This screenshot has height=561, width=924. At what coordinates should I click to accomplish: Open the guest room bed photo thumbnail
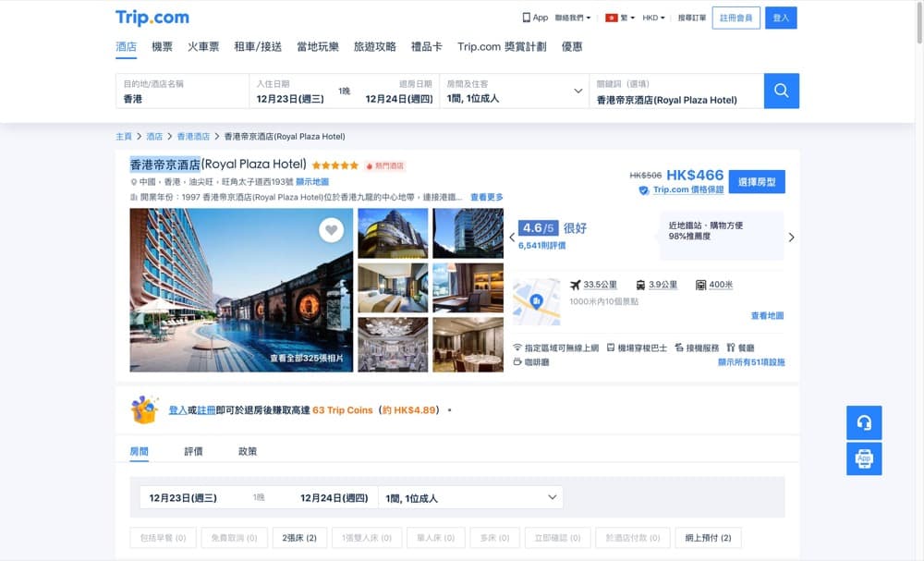[x=393, y=288]
